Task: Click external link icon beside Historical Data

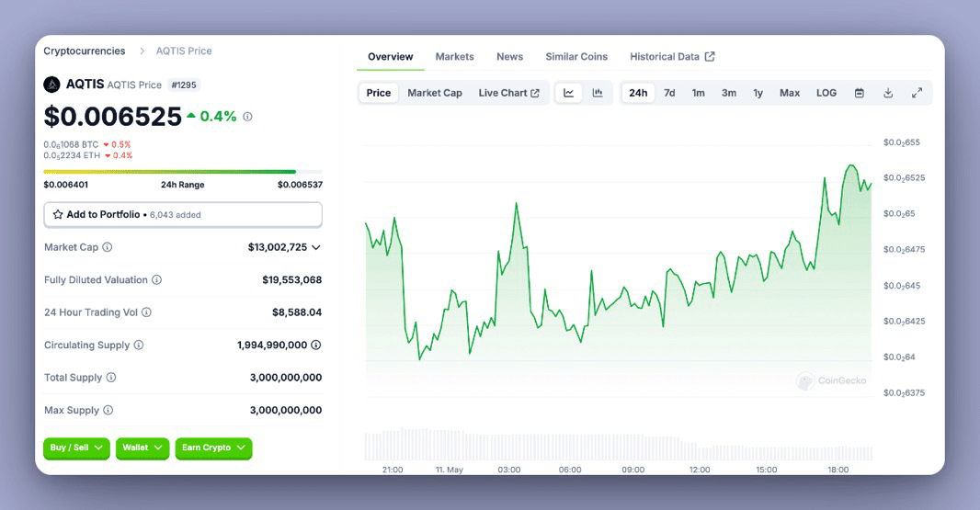Action: (x=710, y=56)
